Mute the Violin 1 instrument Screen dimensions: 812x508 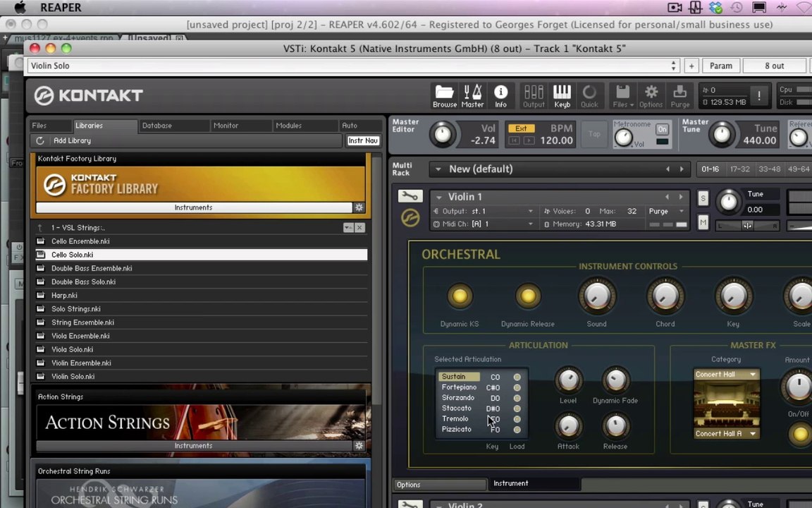pos(703,223)
